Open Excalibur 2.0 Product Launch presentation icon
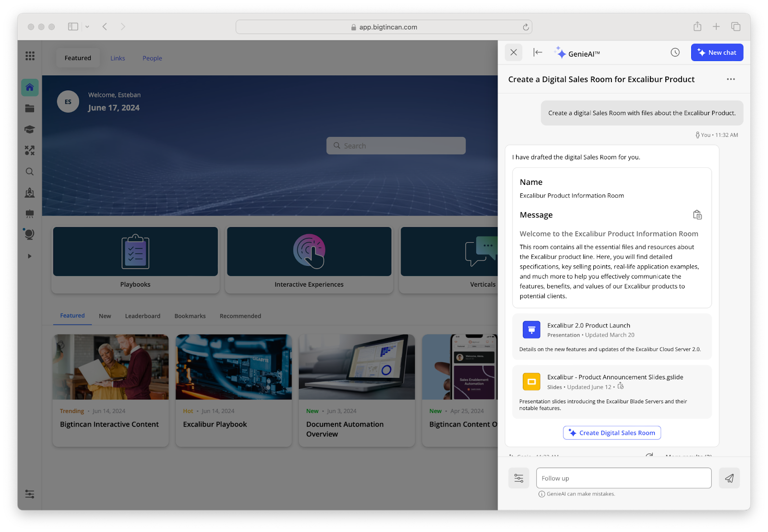The height and width of the screenshot is (532, 768). [x=531, y=330]
